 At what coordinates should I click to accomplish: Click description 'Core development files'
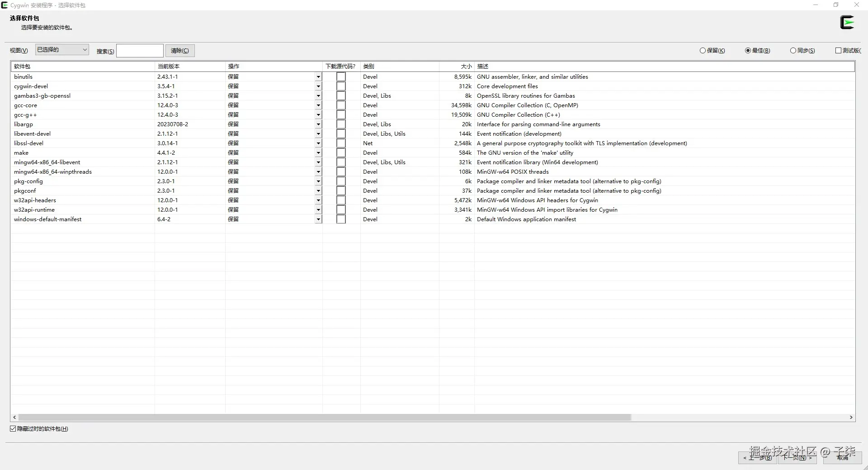[507, 86]
